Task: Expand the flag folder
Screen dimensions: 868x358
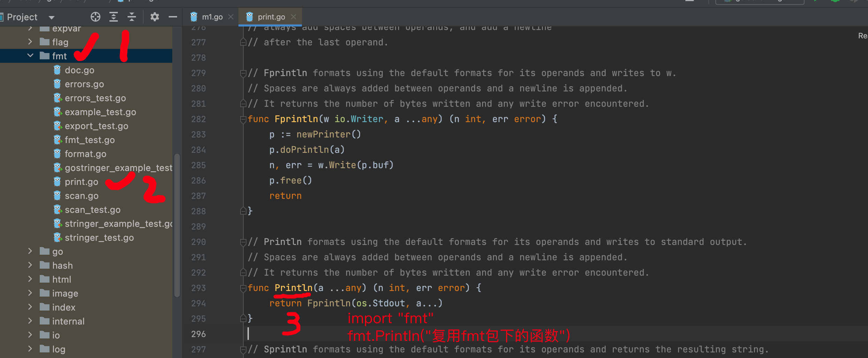Action: pos(30,42)
